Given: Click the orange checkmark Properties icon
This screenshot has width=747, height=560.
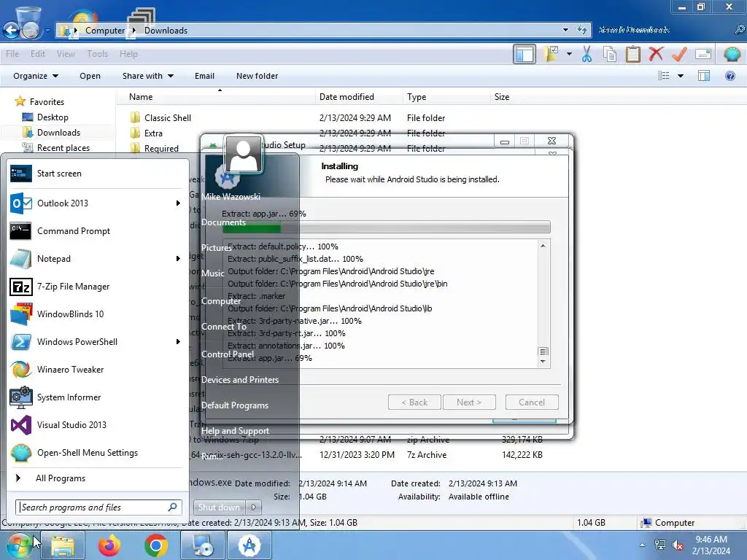Looking at the screenshot, I should tap(679, 54).
